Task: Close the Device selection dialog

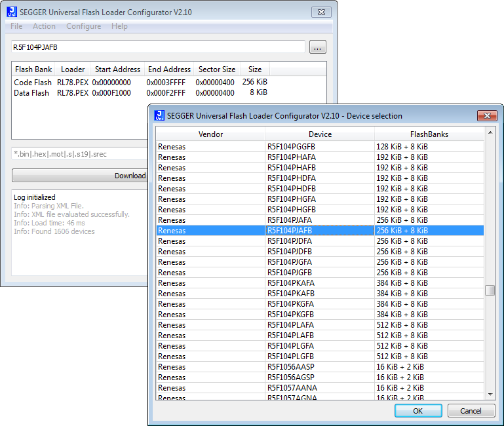Action: (487, 116)
